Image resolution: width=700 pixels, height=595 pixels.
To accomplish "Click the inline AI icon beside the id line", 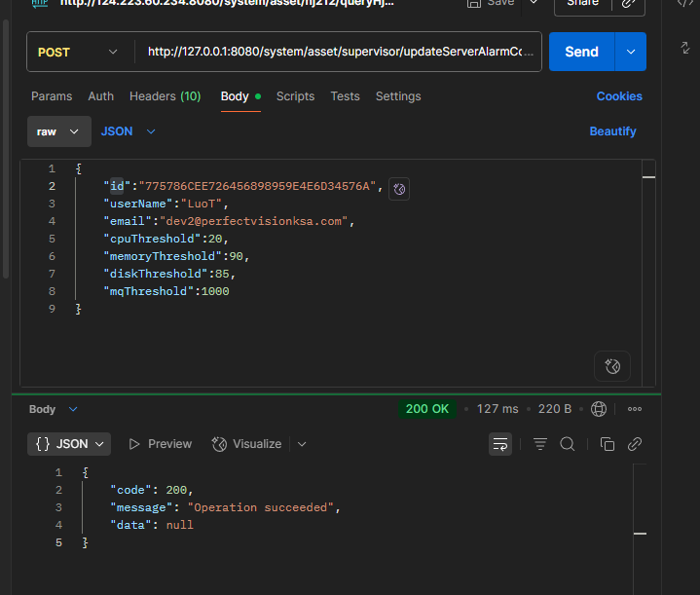I will (x=399, y=189).
